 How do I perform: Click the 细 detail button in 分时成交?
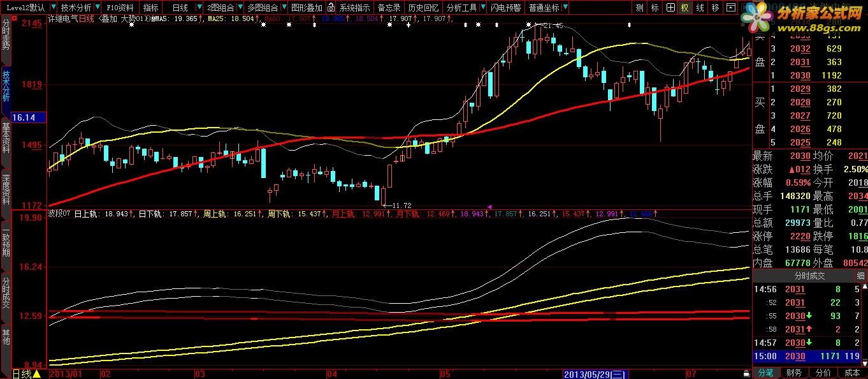click(x=860, y=276)
